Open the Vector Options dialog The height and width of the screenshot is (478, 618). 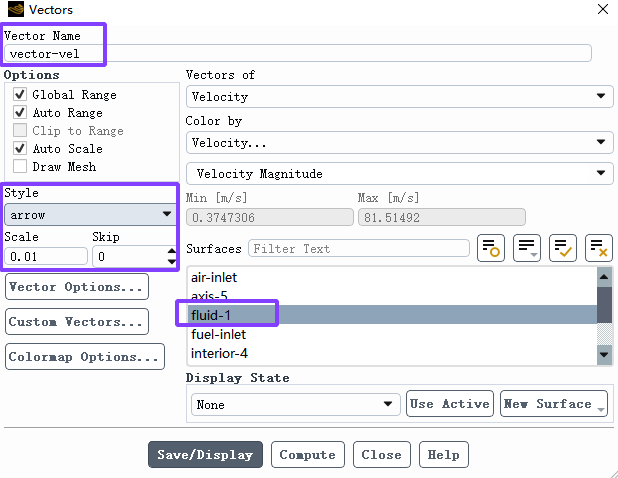[77, 287]
